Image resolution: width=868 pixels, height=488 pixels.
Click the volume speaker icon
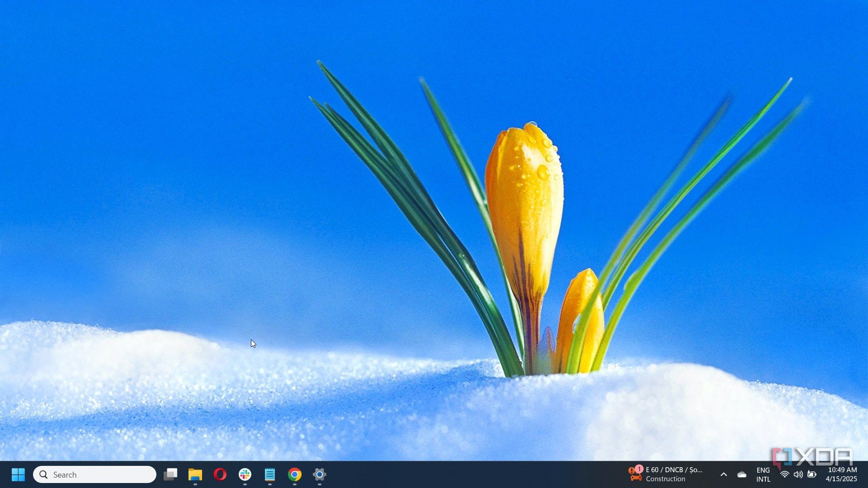point(798,474)
